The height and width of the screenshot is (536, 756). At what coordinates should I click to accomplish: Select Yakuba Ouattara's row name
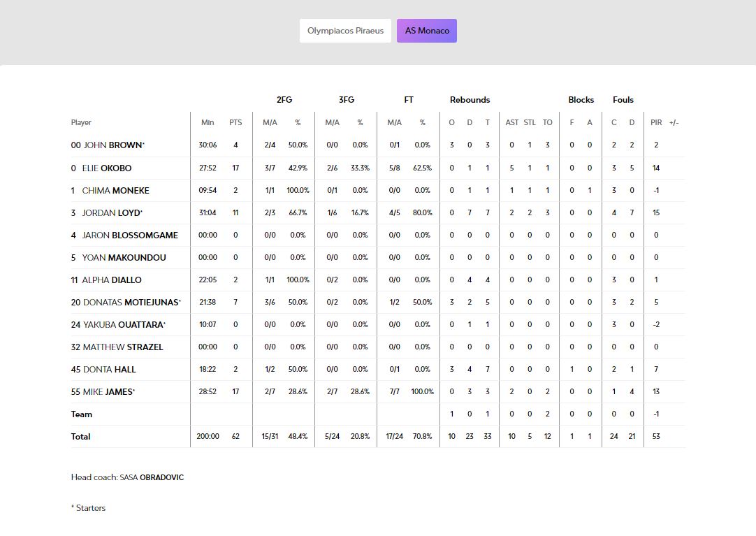[x=124, y=324]
